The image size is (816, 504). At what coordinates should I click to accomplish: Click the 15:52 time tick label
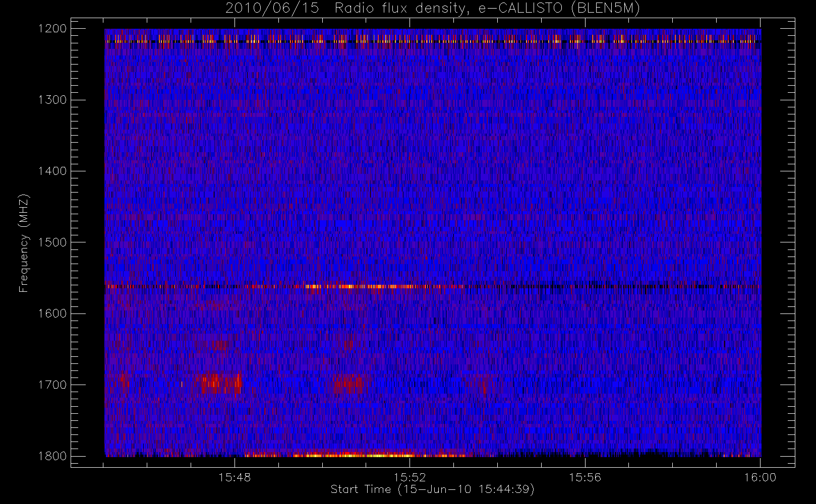[x=410, y=477]
